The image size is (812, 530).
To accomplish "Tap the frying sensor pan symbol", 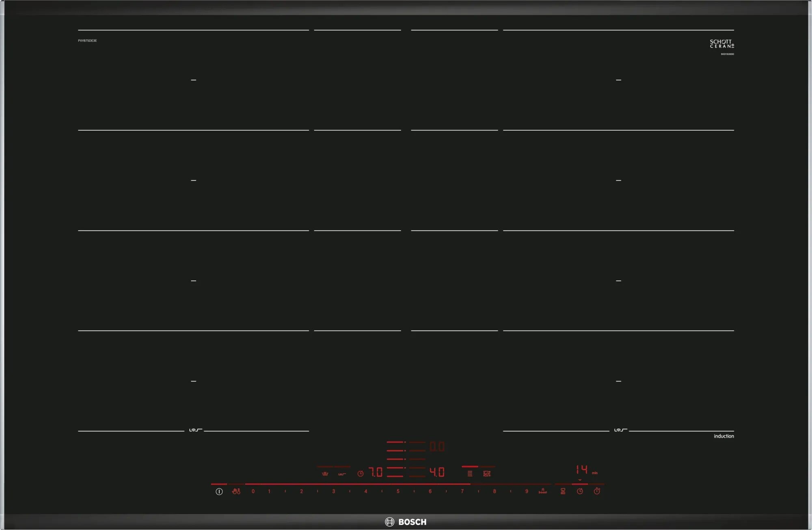I will pyautogui.click(x=342, y=474).
